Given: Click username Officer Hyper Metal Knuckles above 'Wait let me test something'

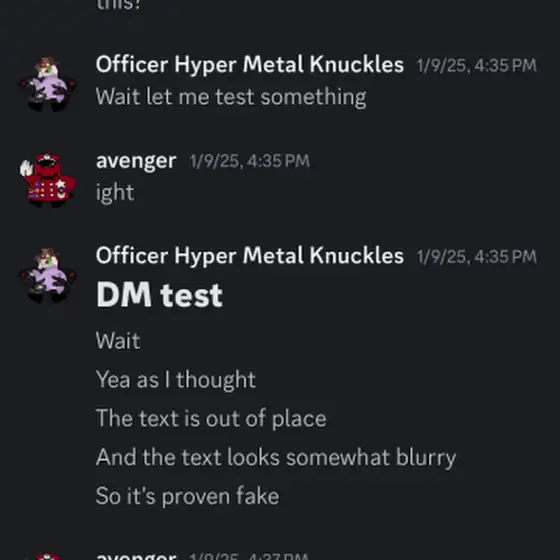Looking at the screenshot, I should click(250, 65).
